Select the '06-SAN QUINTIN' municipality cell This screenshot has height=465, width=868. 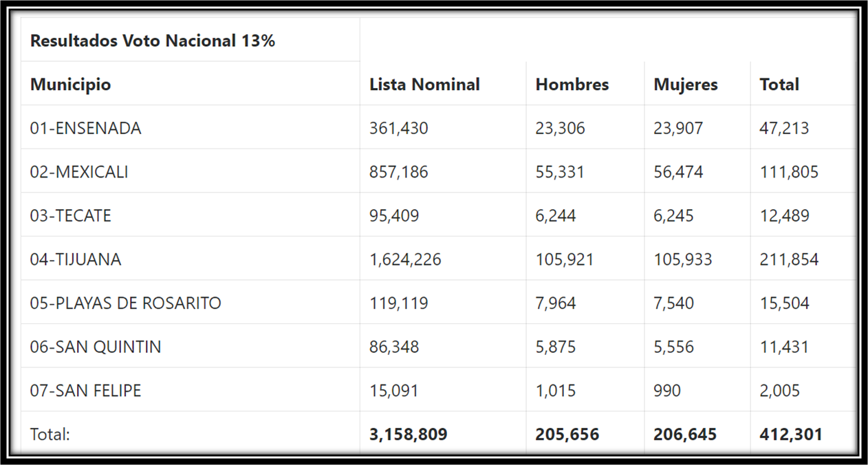[96, 347]
